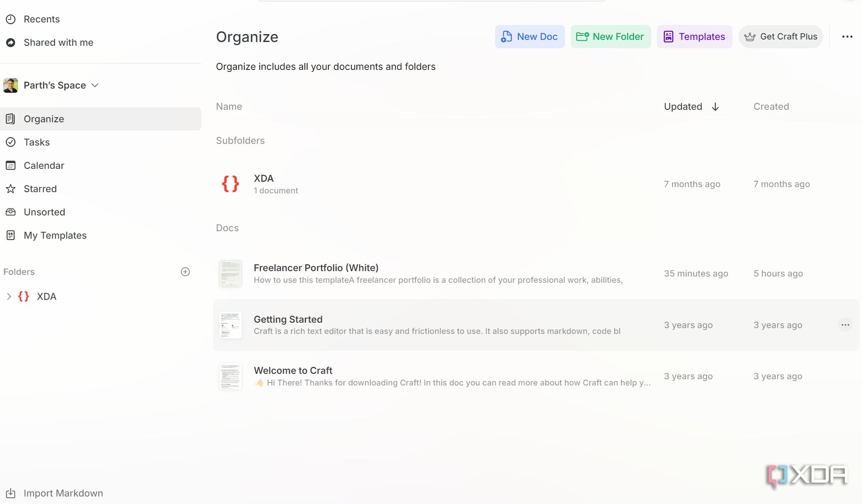Image resolution: width=862 pixels, height=504 pixels.
Task: Click the New Doc button
Action: pos(529,37)
